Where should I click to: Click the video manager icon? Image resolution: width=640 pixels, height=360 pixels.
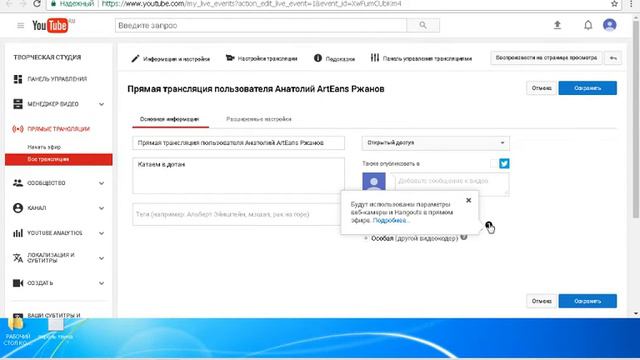pos(18,104)
